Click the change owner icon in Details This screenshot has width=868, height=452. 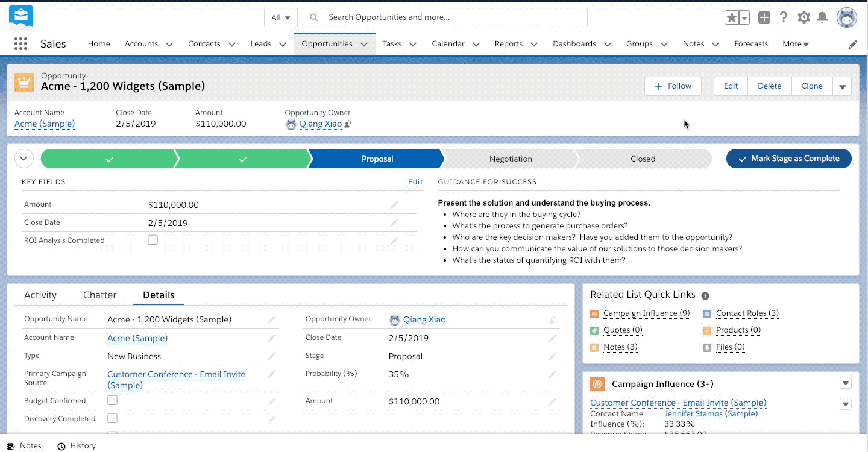(x=553, y=320)
